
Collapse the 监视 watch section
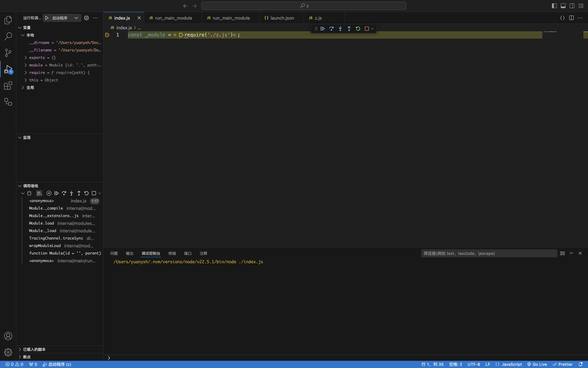(20, 138)
